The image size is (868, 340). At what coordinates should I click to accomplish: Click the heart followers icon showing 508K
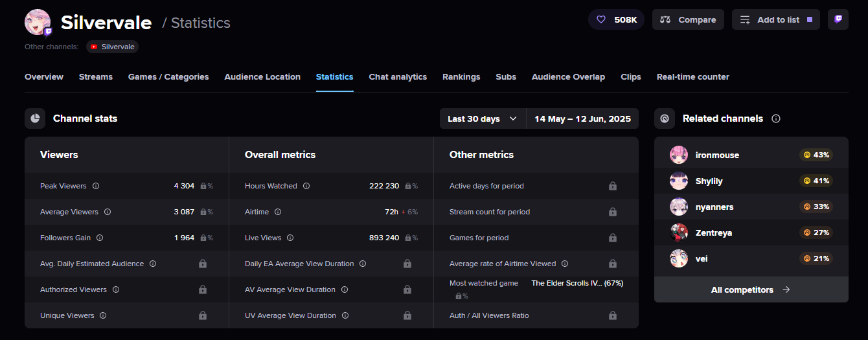pos(601,19)
